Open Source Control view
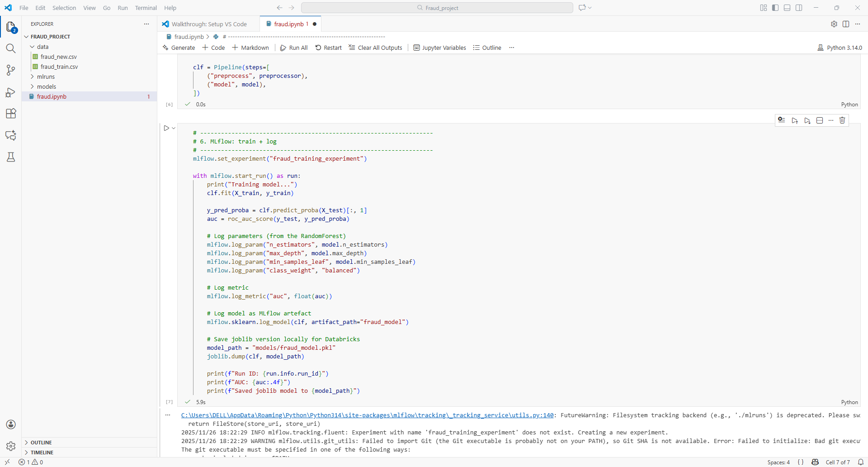The height and width of the screenshot is (467, 868). [x=11, y=70]
